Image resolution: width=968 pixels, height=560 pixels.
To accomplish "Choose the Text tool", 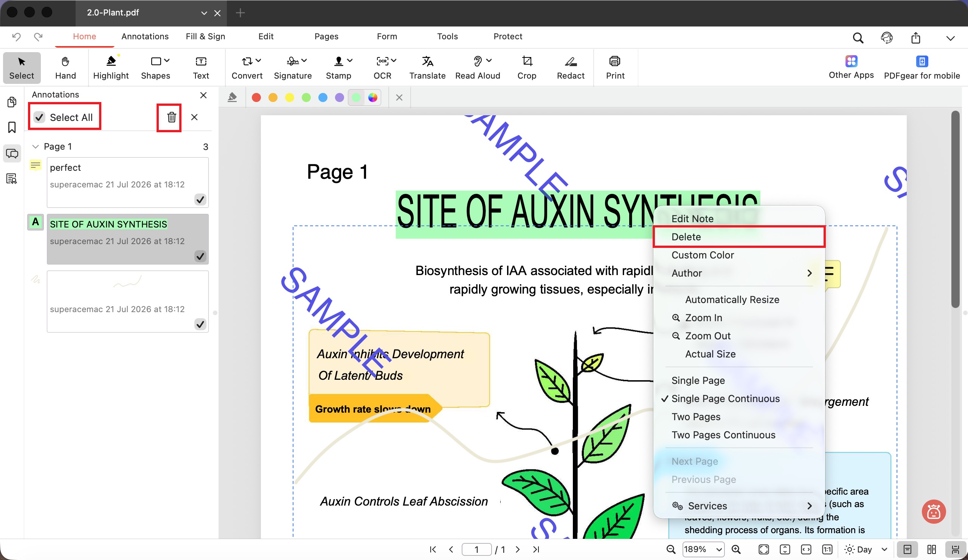I will (201, 68).
